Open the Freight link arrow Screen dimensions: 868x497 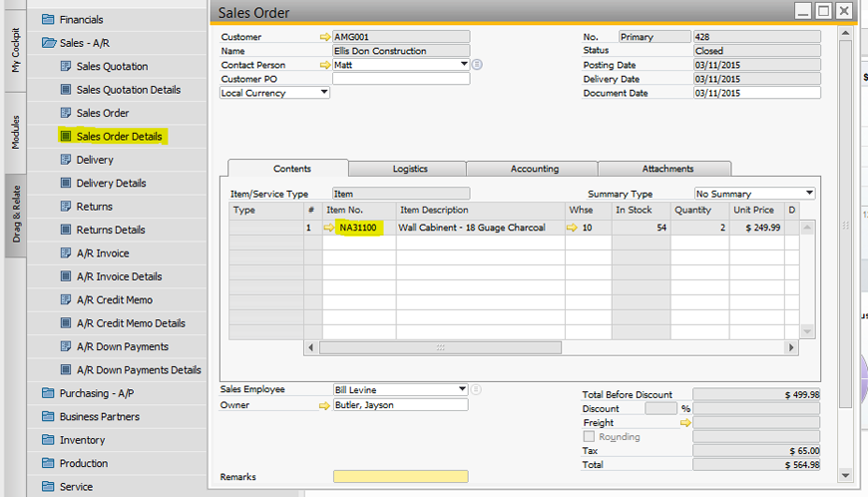tap(685, 423)
